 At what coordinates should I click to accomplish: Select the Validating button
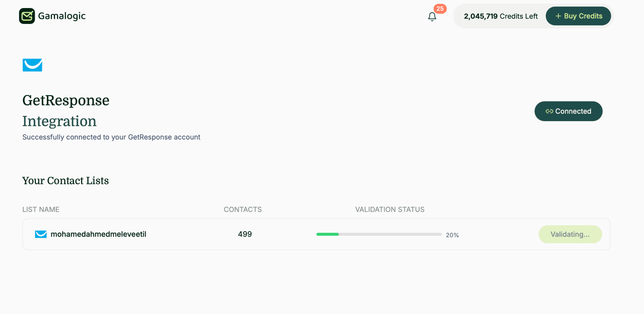[570, 234]
